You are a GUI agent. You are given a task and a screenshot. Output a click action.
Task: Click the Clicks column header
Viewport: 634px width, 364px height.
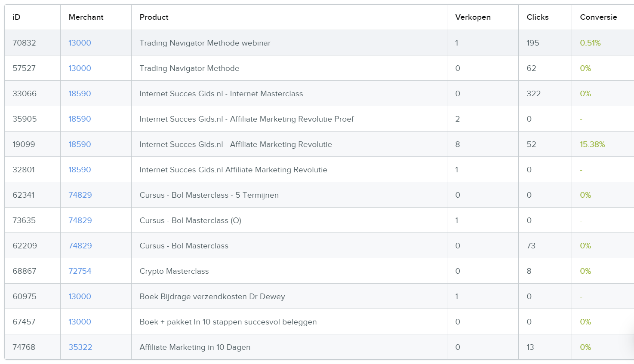[x=538, y=17]
